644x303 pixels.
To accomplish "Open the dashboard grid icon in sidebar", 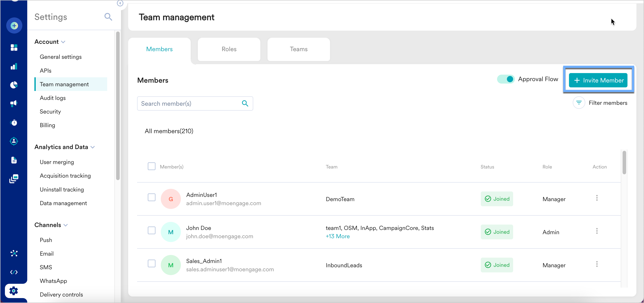I will [14, 48].
